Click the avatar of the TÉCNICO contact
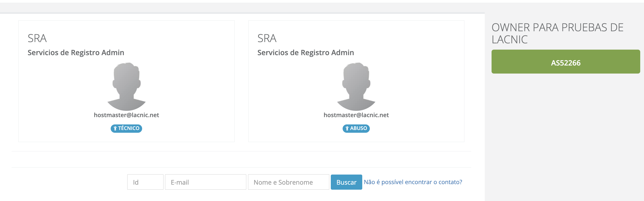This screenshot has width=644, height=201. point(127,86)
